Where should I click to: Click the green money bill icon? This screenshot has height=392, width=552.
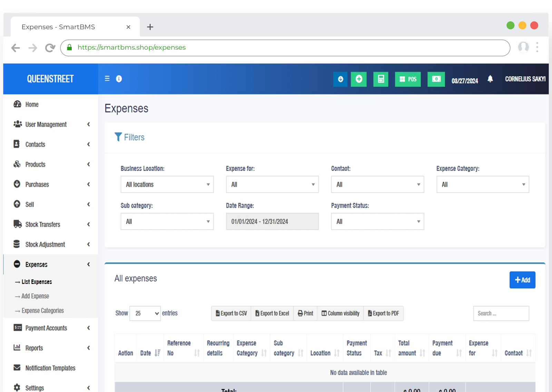436,79
